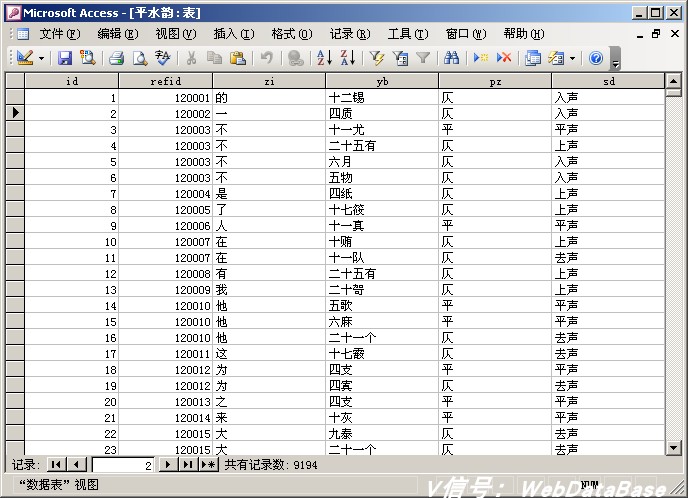Click cell 十灰 in yb column

(x=382, y=417)
